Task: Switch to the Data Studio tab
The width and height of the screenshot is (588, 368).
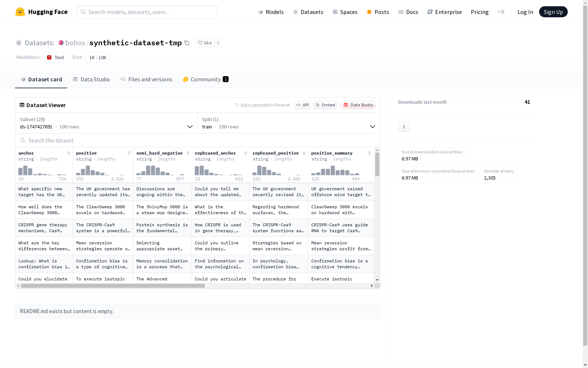Action: 91,79
